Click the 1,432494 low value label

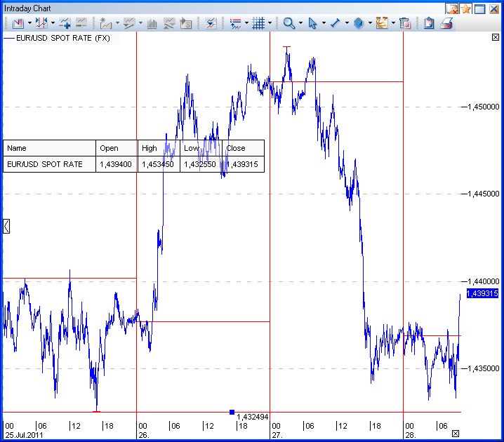[x=252, y=417]
